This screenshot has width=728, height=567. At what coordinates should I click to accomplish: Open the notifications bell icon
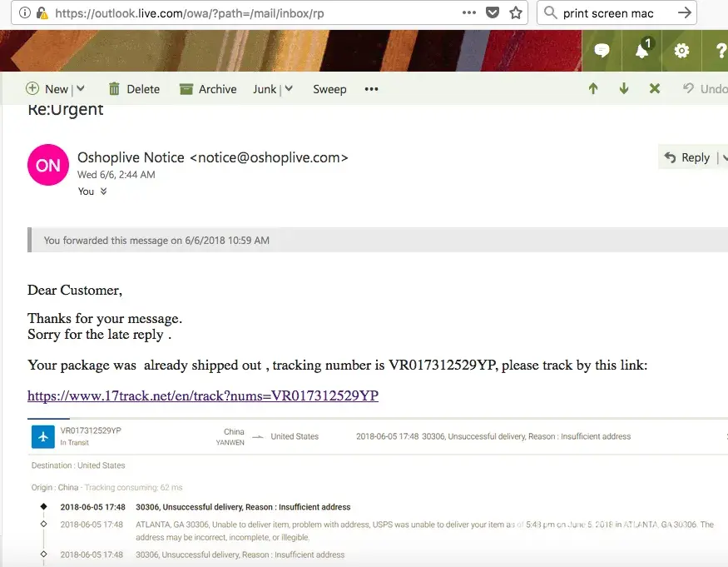coord(641,51)
